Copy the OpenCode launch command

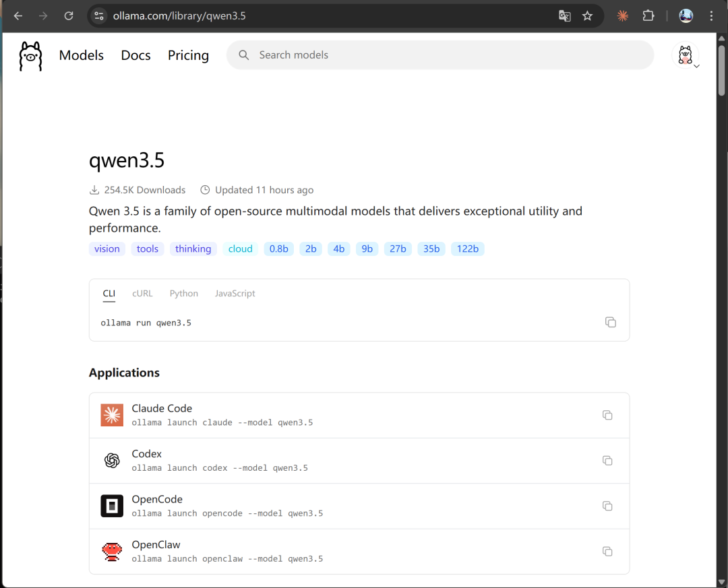(607, 506)
